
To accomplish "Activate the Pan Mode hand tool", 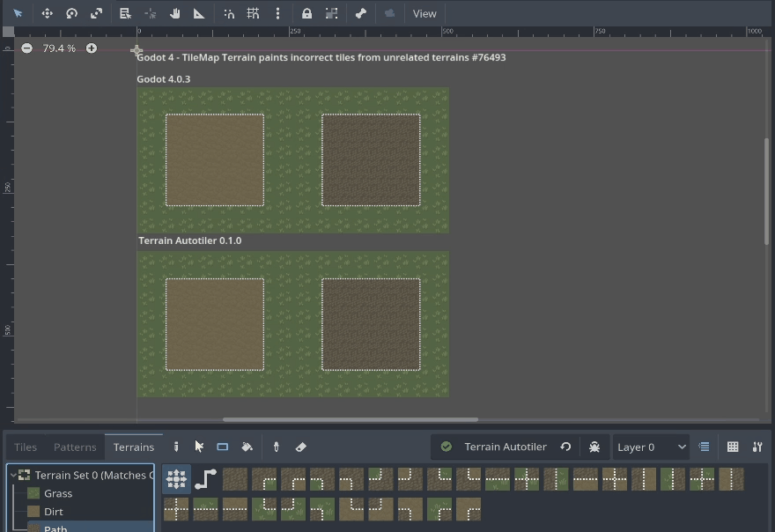I will click(174, 13).
